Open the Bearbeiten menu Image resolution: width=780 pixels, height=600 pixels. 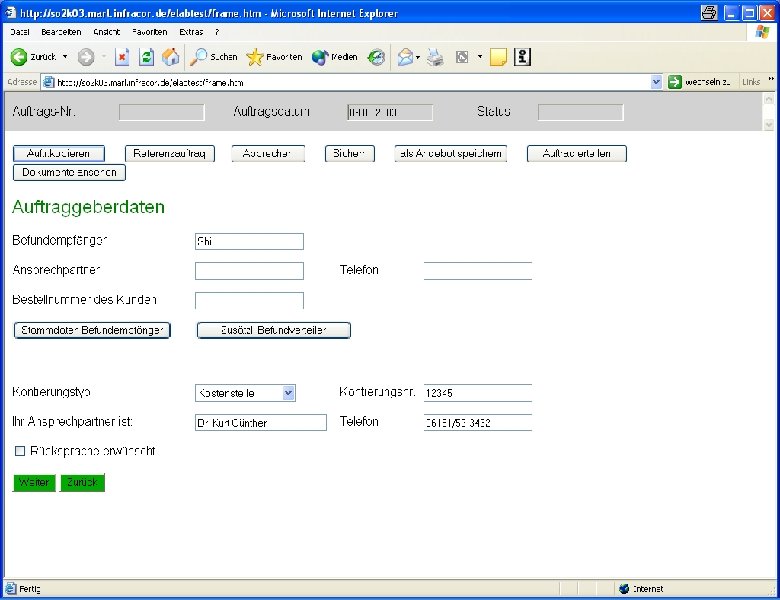tap(61, 32)
